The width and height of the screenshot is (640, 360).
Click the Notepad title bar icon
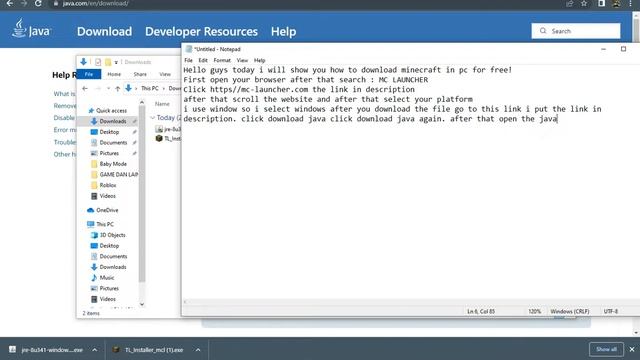pos(189,49)
